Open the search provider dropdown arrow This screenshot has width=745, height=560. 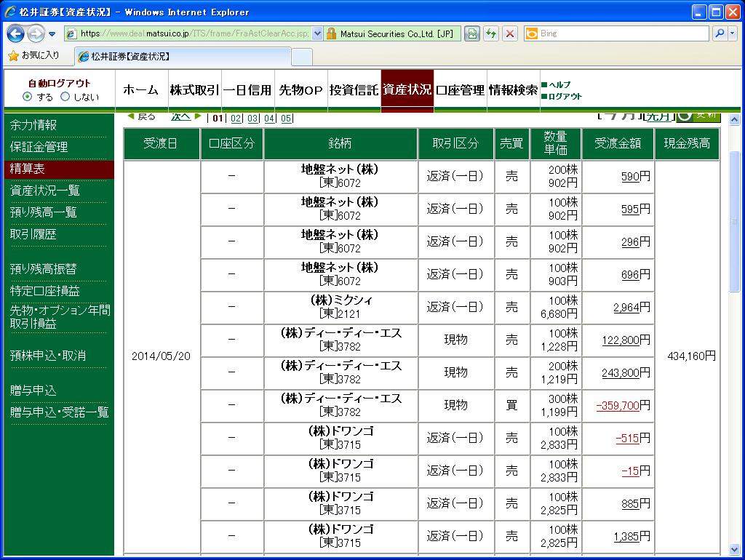click(732, 33)
